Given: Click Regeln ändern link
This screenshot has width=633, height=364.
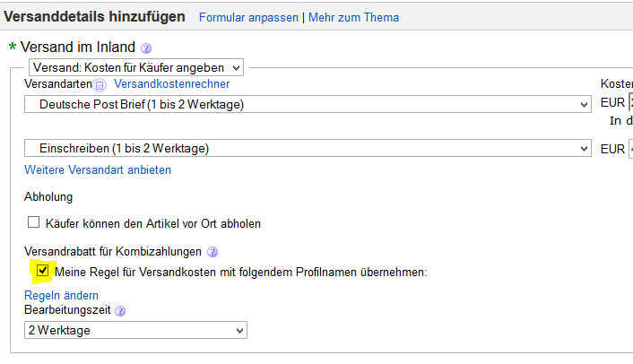Looking at the screenshot, I should pyautogui.click(x=61, y=295).
